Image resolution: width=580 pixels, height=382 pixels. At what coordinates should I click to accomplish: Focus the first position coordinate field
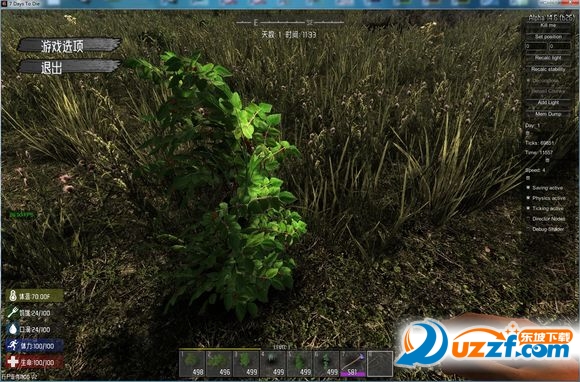coord(536,47)
